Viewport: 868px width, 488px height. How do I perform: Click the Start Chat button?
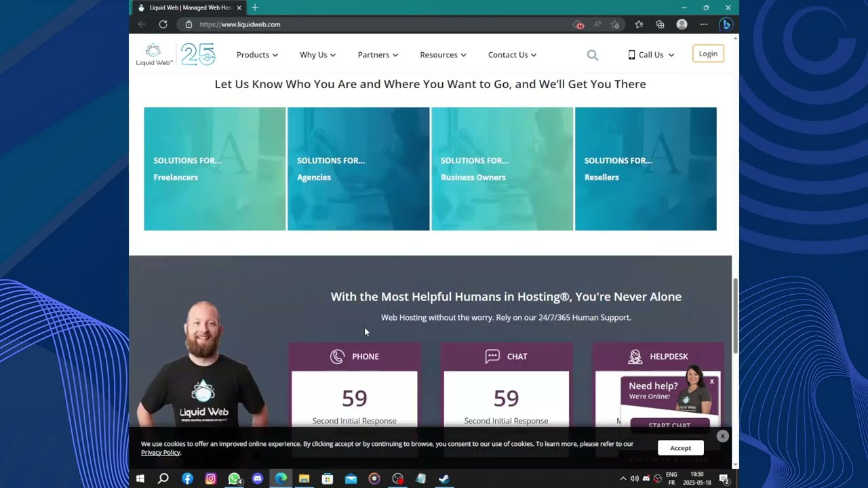[669, 426]
